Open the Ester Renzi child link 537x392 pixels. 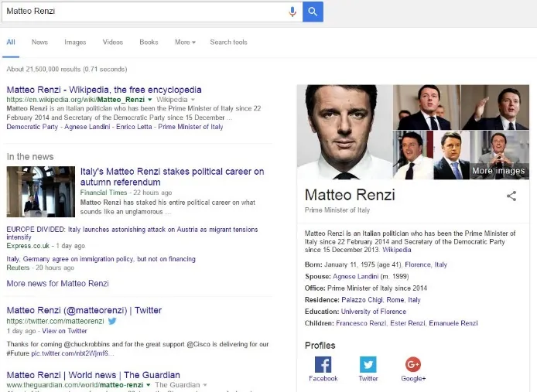pyautogui.click(x=408, y=323)
